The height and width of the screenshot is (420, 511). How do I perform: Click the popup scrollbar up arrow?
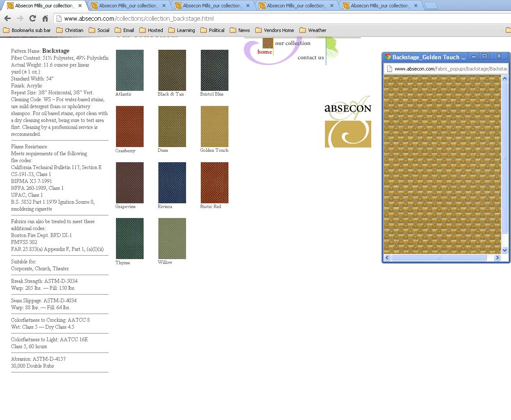[x=505, y=79]
